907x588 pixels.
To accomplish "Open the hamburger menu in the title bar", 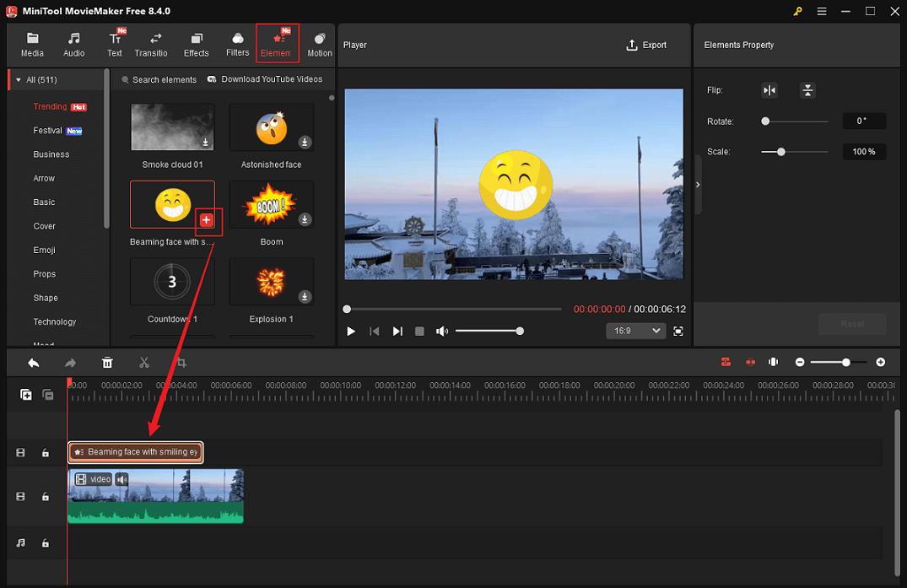I will pos(821,12).
